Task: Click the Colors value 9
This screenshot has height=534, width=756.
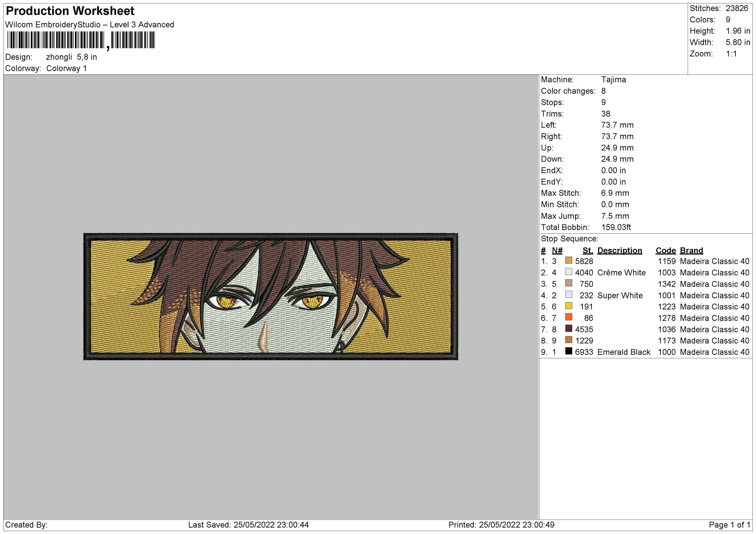Action: coord(728,20)
